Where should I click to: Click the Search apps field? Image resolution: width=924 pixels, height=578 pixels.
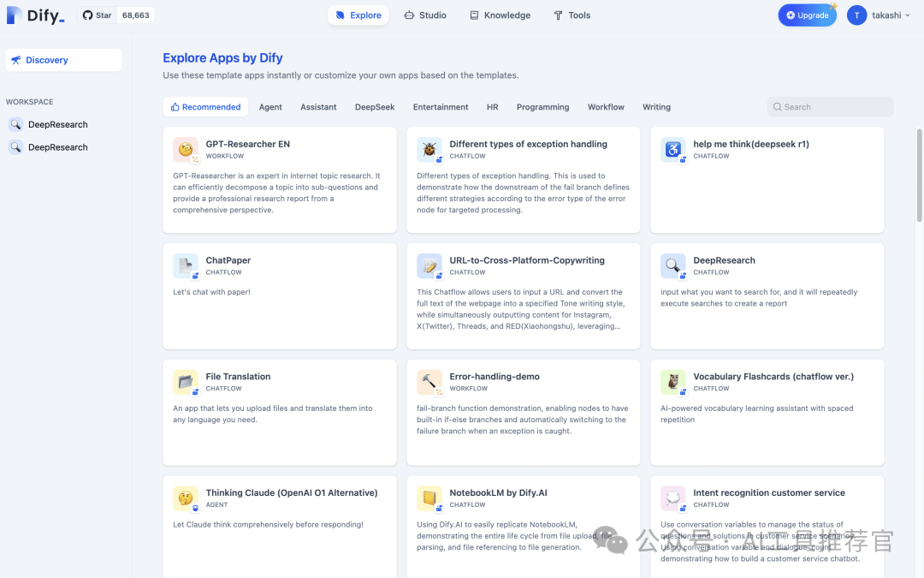(x=830, y=107)
